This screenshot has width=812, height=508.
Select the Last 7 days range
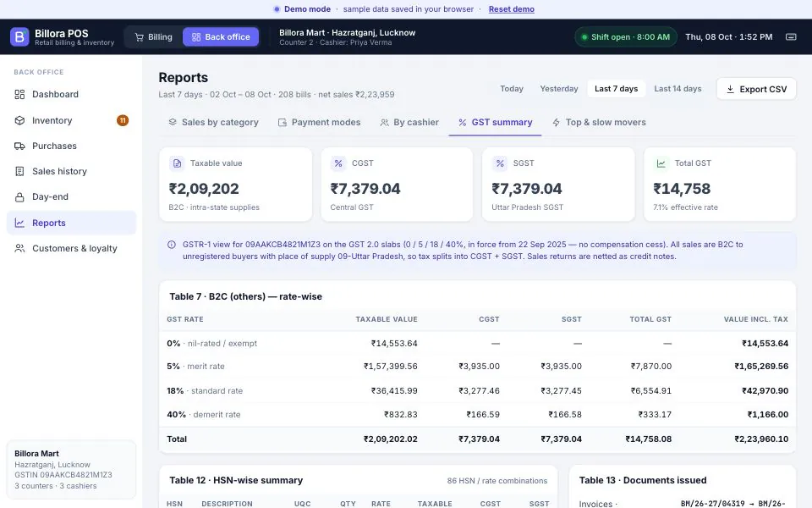(x=617, y=89)
